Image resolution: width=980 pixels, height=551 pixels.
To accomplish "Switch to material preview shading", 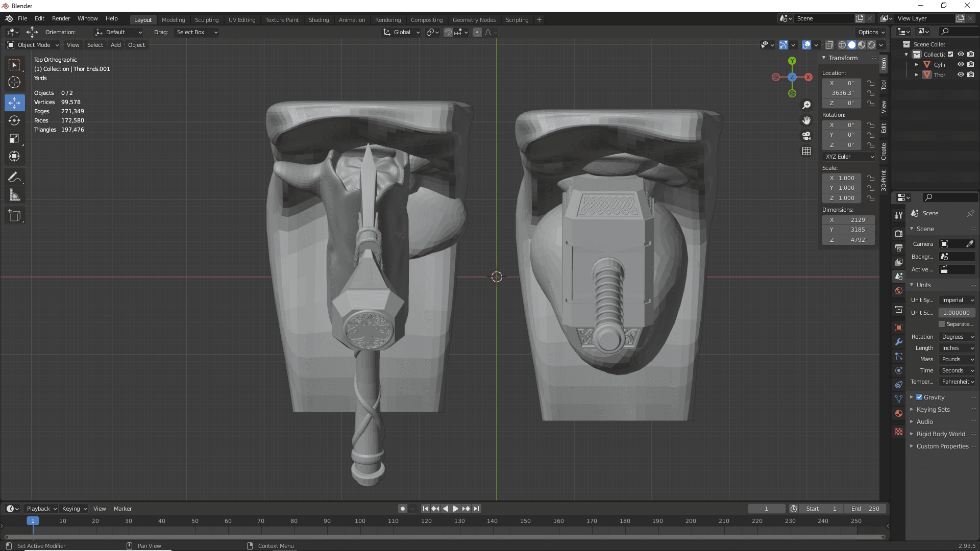I will pos(862,45).
